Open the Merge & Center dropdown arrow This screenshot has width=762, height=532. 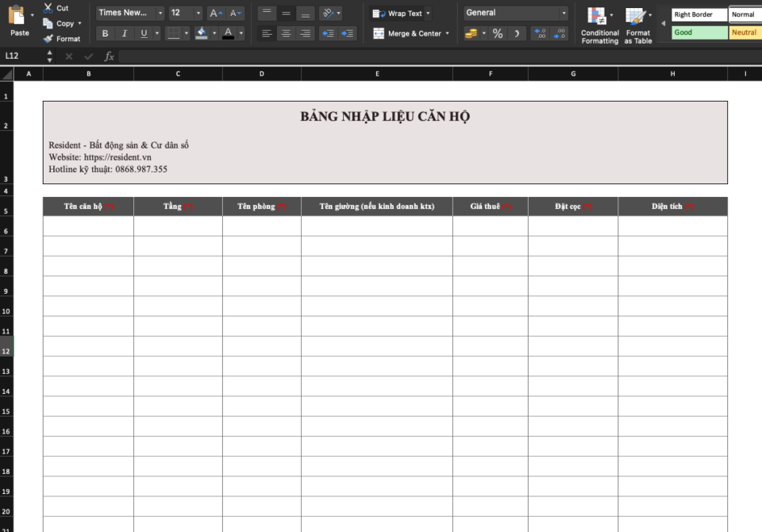447,33
